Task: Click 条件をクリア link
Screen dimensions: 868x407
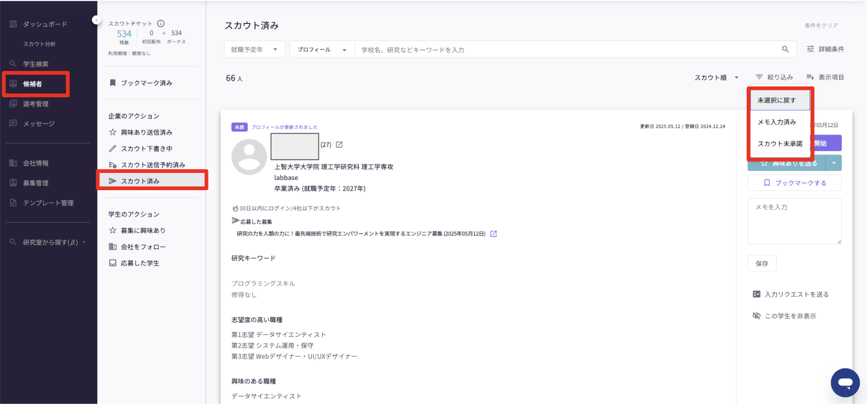Action: click(x=821, y=26)
